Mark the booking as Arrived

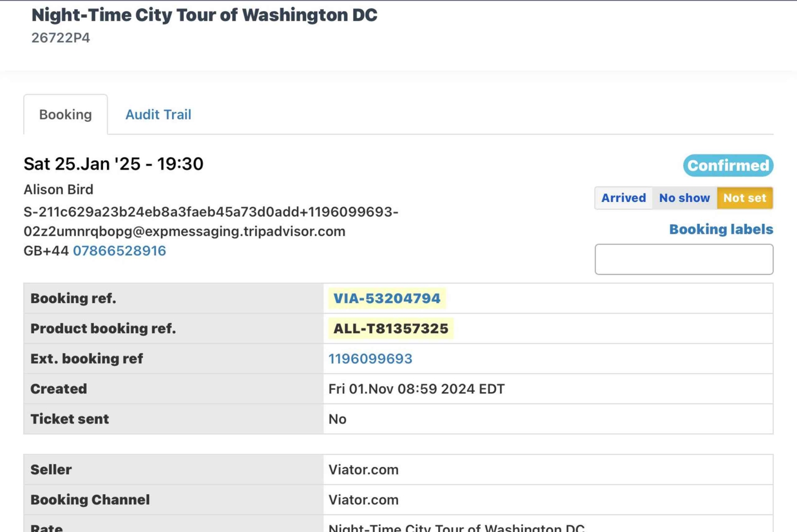(x=623, y=198)
